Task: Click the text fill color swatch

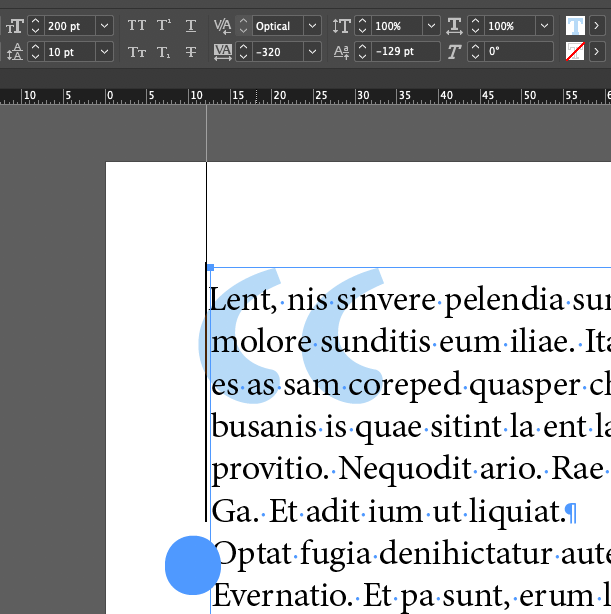Action: point(574,26)
